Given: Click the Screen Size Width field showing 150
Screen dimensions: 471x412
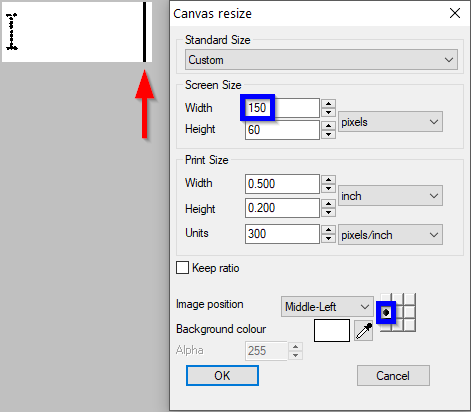Looking at the screenshot, I should coord(282,108).
